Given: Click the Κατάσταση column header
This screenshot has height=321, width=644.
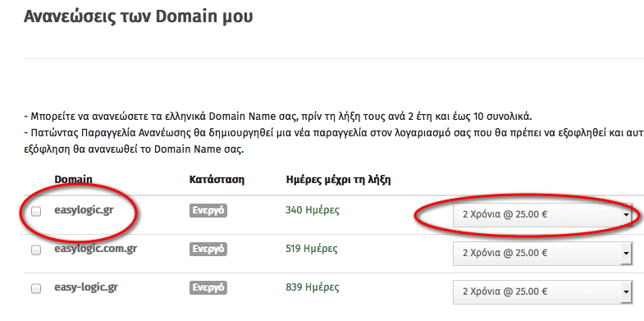Looking at the screenshot, I should click(217, 180).
